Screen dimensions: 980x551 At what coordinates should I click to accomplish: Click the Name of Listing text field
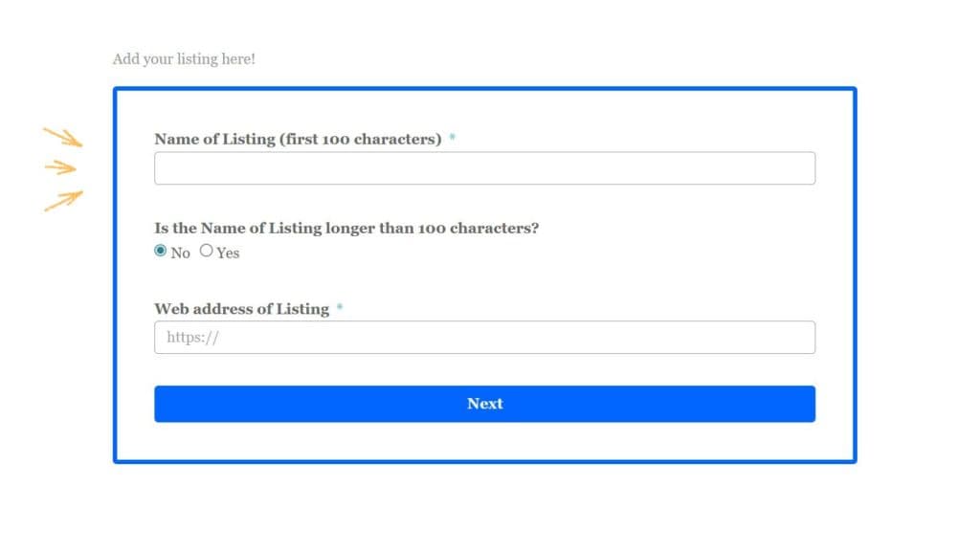(x=484, y=168)
